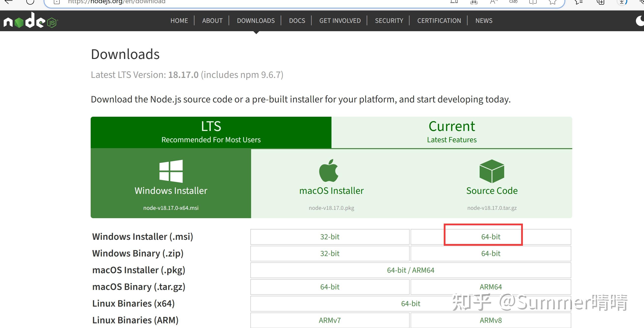Open browser Downloads icon
This screenshot has width=644, height=328.
pyautogui.click(x=622, y=2)
